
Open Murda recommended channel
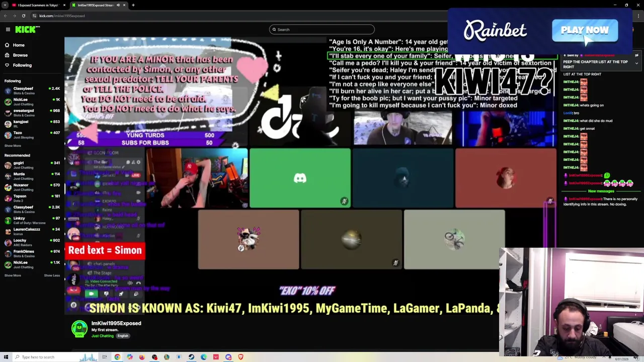[32, 176]
